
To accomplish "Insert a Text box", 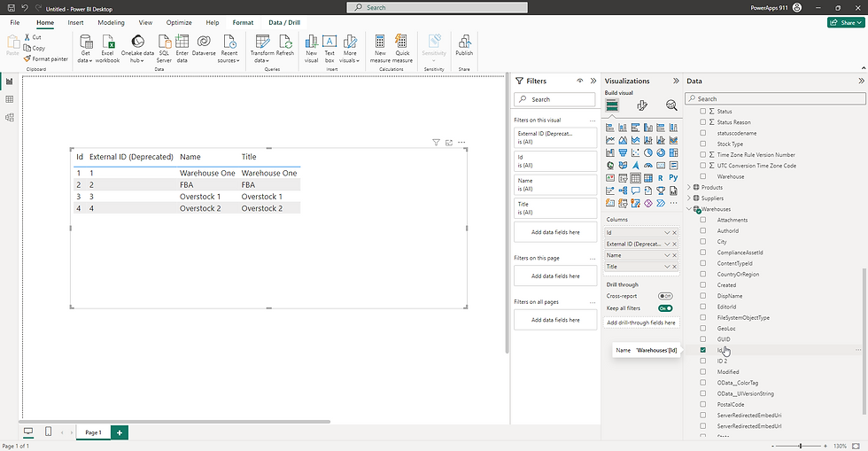I will point(329,49).
